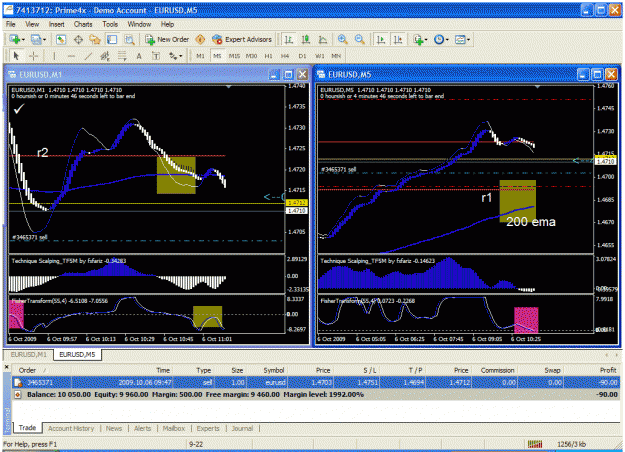Select the Fibonacci Retracement tool
Viewport: 625px width, 452px height.
pos(122,56)
